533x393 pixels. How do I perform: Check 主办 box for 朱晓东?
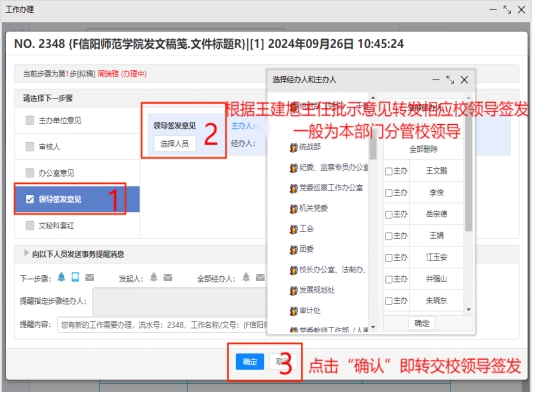click(x=389, y=301)
